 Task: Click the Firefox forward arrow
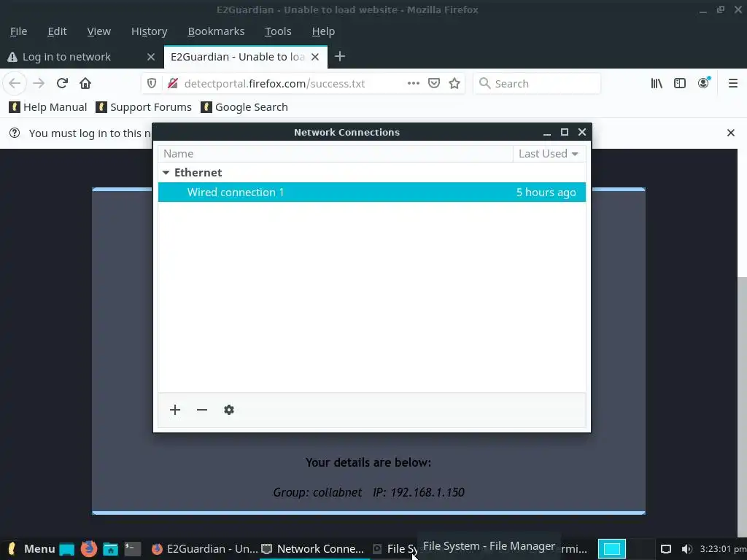click(x=39, y=83)
